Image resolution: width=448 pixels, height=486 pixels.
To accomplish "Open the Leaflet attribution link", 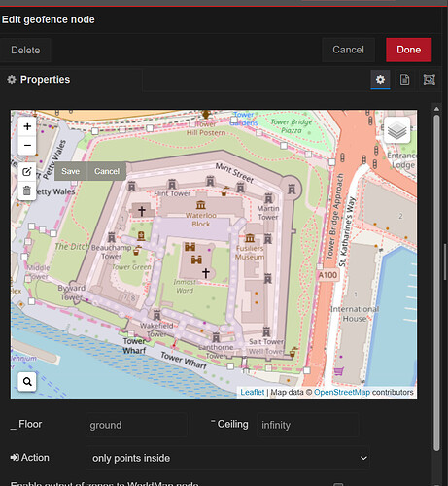I will coord(252,392).
